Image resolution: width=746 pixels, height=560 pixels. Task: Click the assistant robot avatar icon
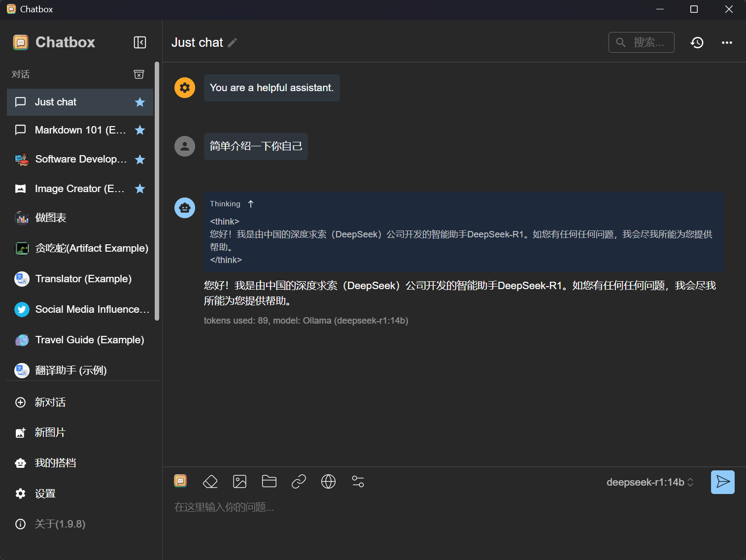[185, 208]
